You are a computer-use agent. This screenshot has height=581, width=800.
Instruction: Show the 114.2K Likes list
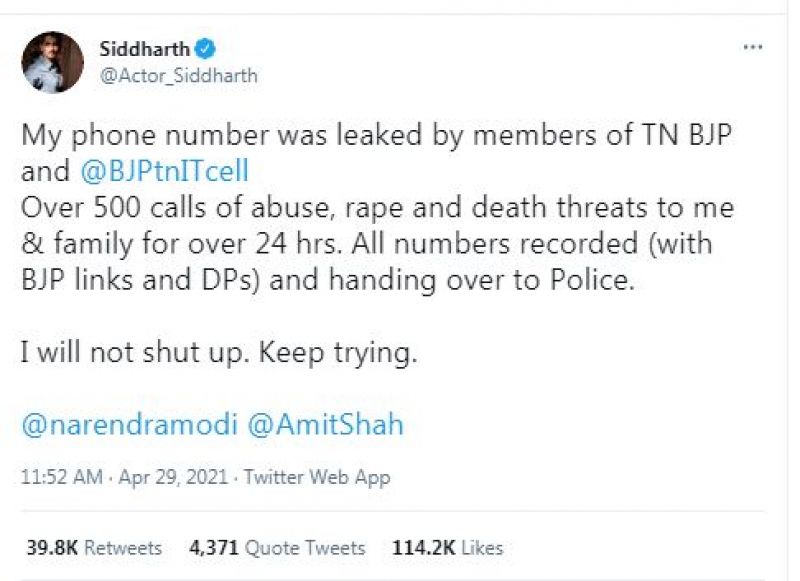[450, 547]
